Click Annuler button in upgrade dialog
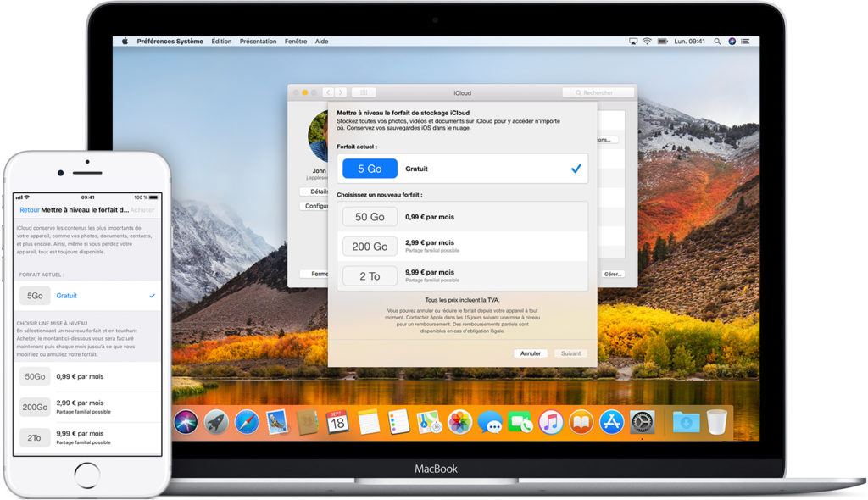868x500 pixels. pos(531,353)
